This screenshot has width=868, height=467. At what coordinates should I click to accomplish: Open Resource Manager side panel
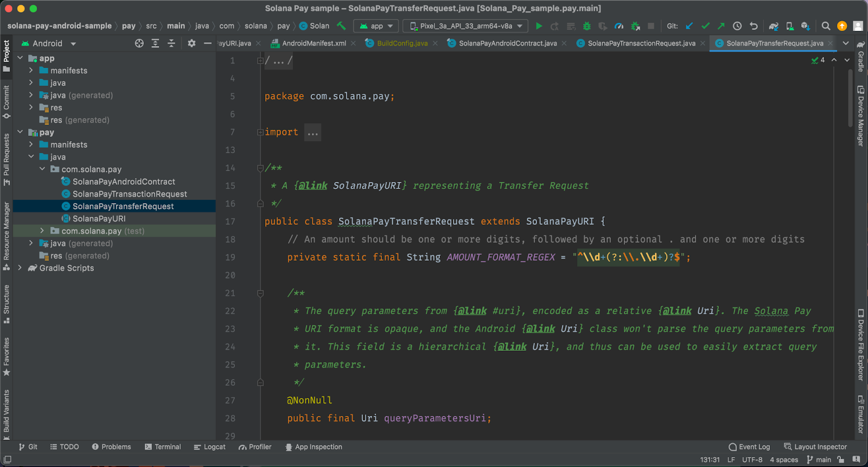(x=7, y=236)
